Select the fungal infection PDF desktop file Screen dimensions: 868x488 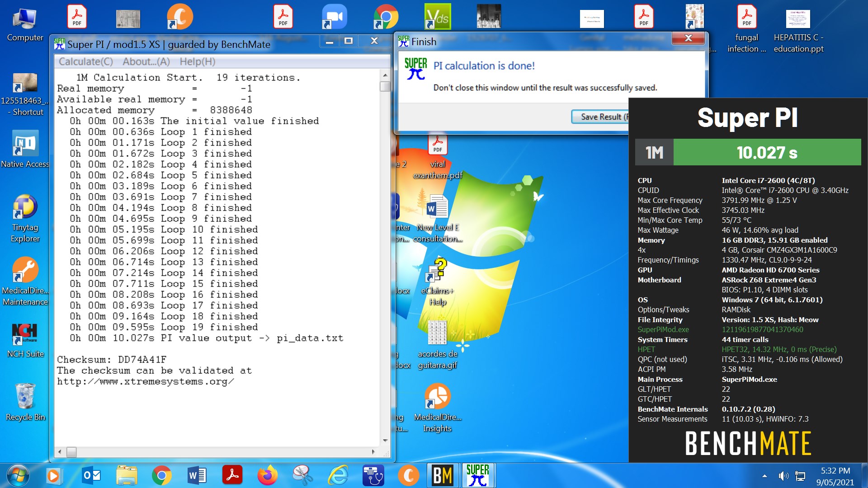coord(746,28)
